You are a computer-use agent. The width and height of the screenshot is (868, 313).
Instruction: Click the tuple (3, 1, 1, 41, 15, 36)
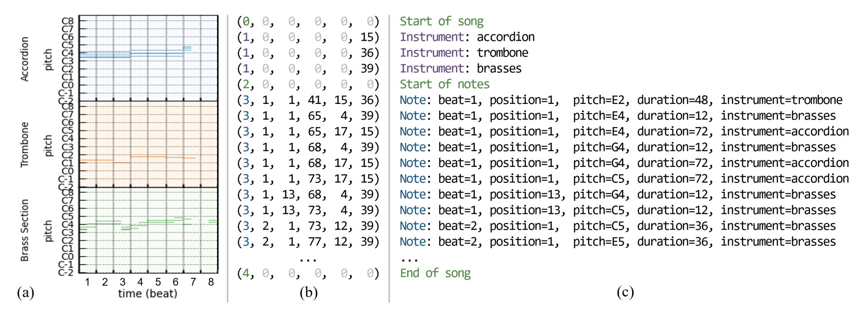click(x=308, y=100)
